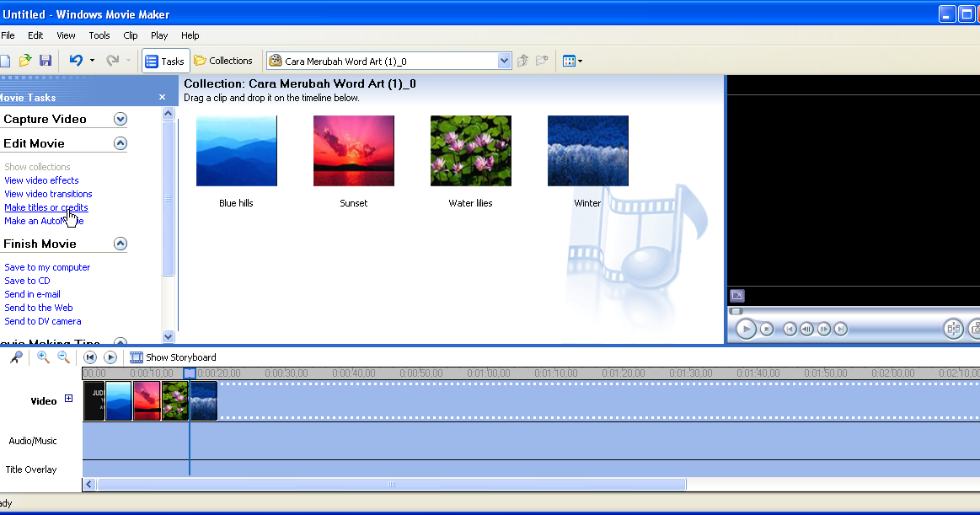Collapse the Edit Movie section
The width and height of the screenshot is (980, 515).
[120, 143]
